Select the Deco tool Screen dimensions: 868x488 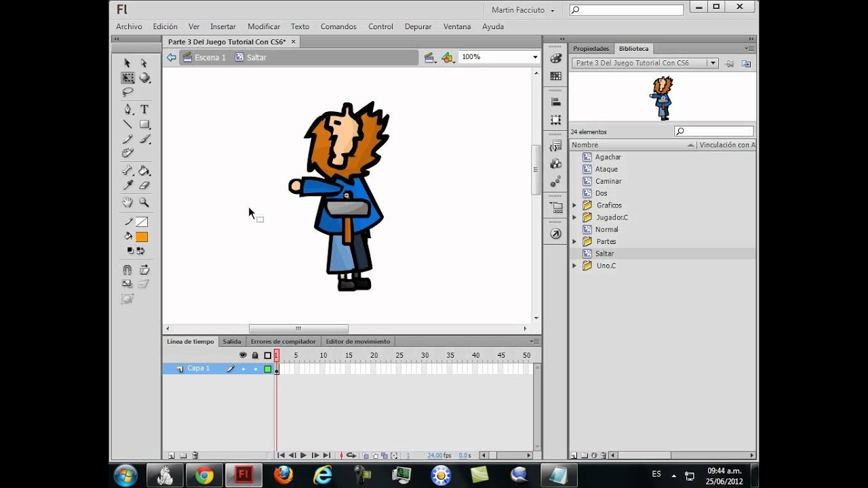[127, 154]
